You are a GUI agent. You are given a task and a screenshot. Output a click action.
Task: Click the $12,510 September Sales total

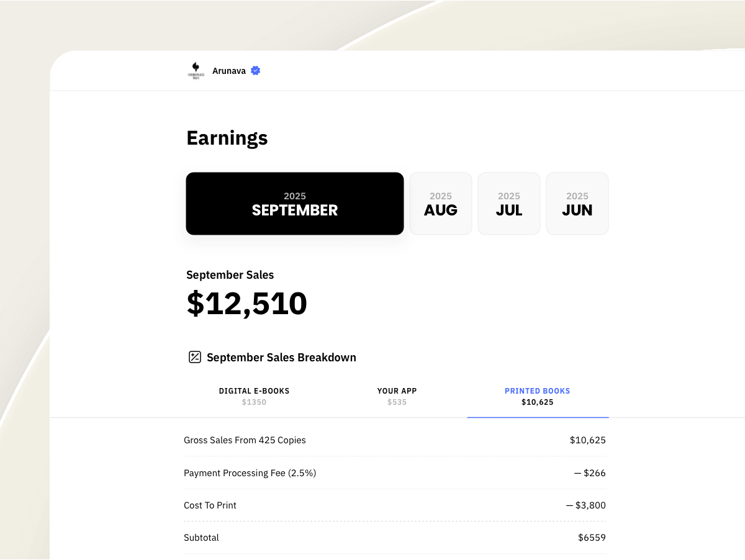[x=246, y=303]
